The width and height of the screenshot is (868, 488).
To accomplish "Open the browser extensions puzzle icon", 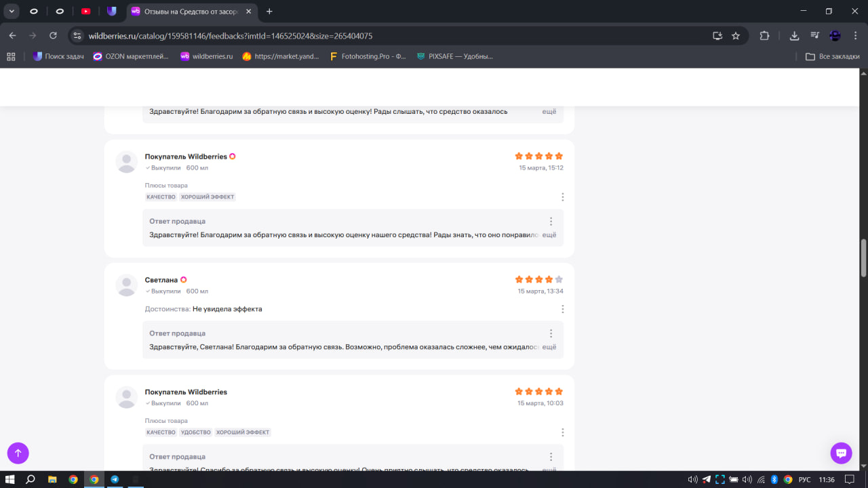I will 765,36.
